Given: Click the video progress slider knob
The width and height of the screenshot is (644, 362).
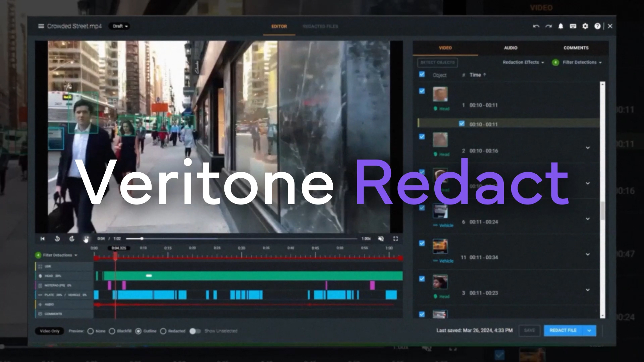Looking at the screenshot, I should [142, 239].
